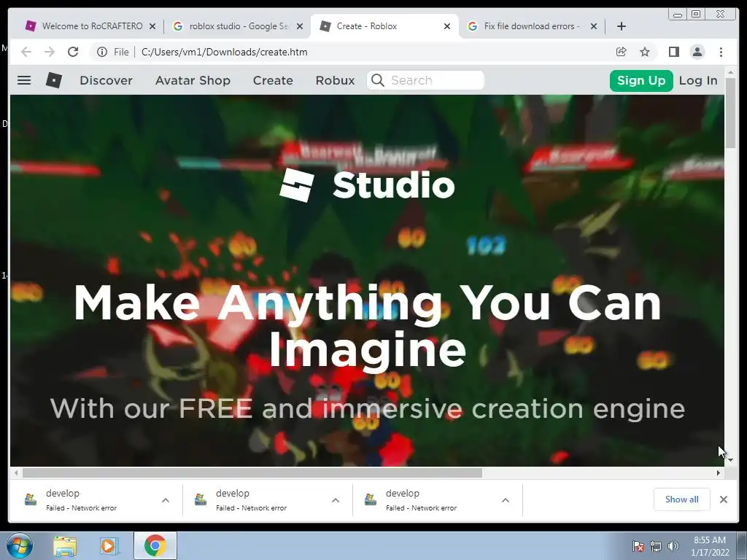This screenshot has width=747, height=560.
Task: Launch Windows Media Player from taskbar
Action: [x=109, y=546]
